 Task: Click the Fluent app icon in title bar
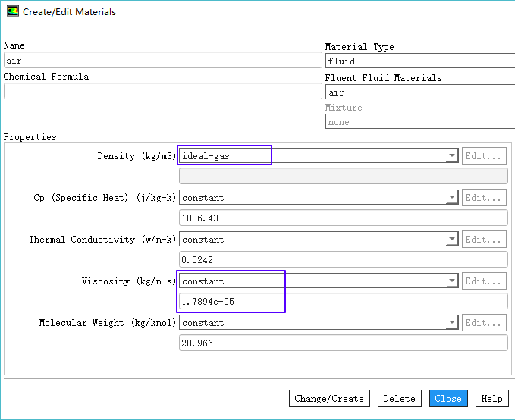[x=12, y=12]
